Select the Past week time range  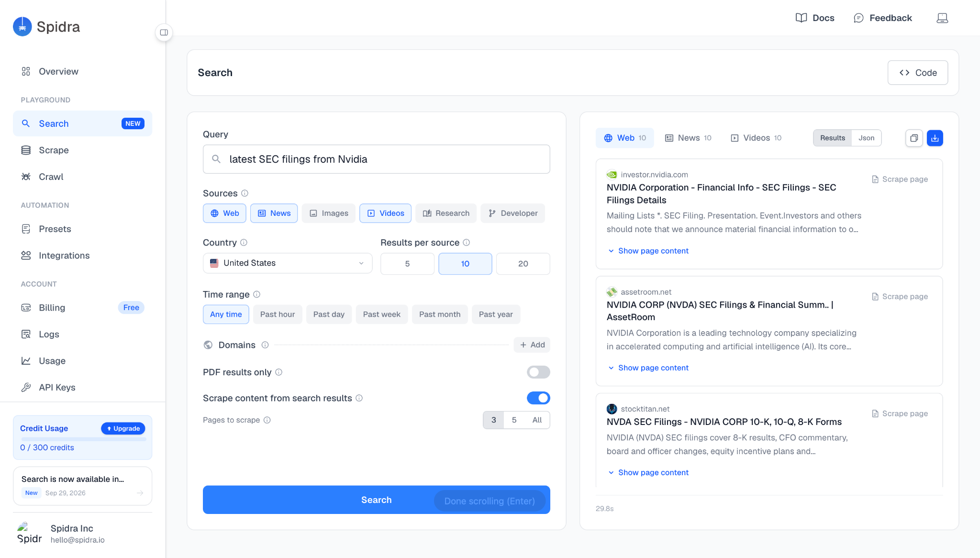(381, 314)
